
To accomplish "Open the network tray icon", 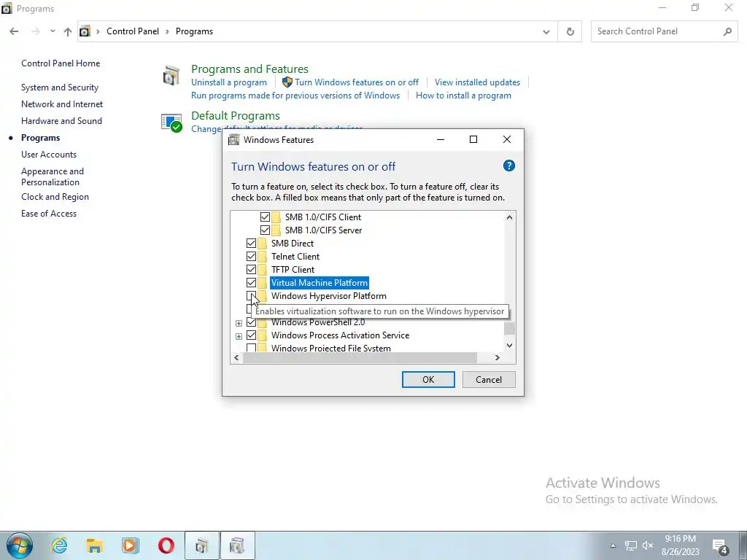I will point(631,545).
